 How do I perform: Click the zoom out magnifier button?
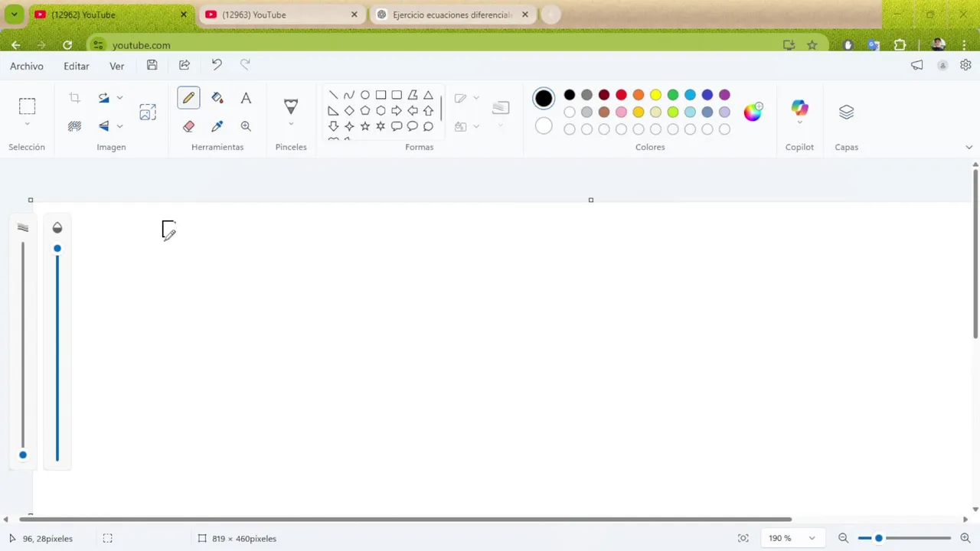[843, 538]
